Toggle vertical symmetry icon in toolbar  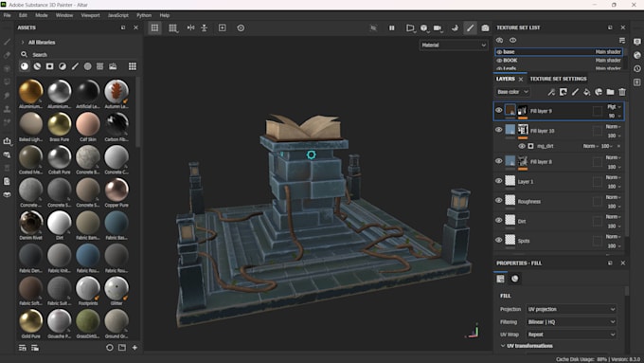205,27
